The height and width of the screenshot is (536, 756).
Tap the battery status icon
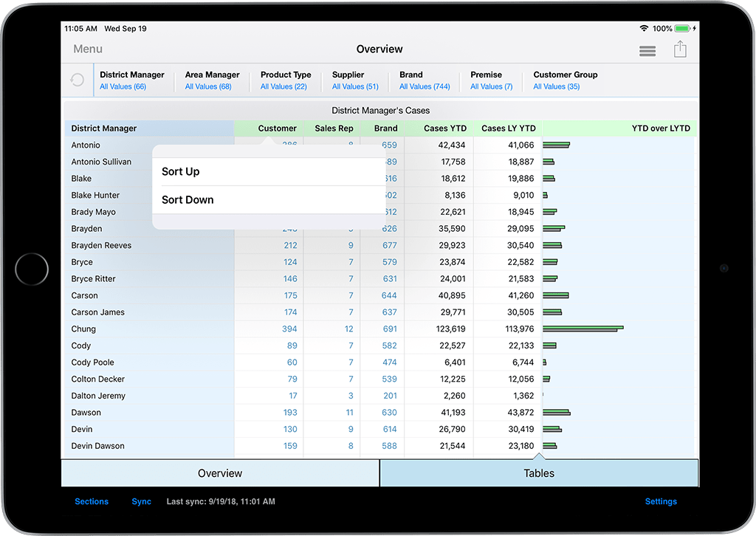[x=682, y=29]
